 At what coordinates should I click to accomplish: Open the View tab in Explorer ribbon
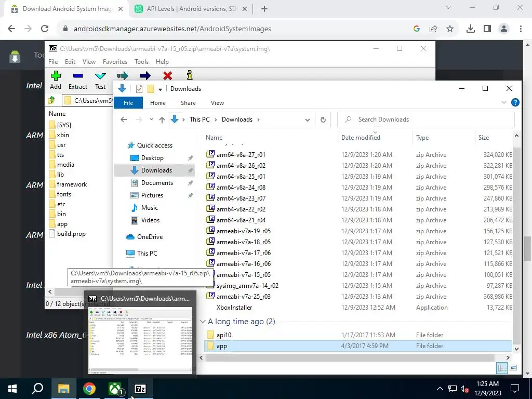tap(217, 103)
